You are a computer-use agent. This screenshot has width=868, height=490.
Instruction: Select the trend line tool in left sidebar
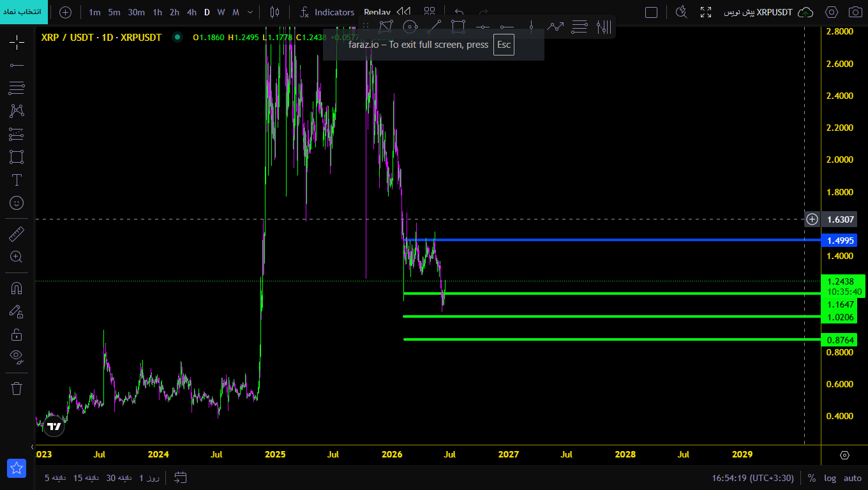click(17, 65)
